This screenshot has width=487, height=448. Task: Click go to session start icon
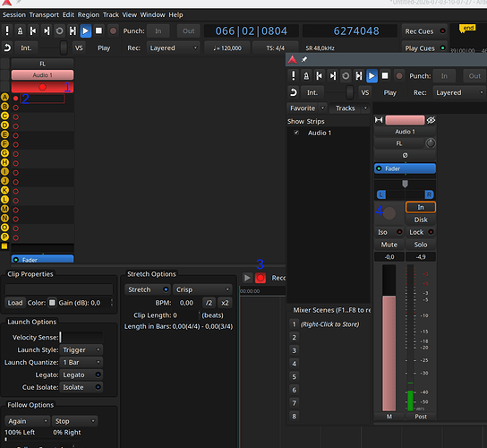(x=33, y=30)
